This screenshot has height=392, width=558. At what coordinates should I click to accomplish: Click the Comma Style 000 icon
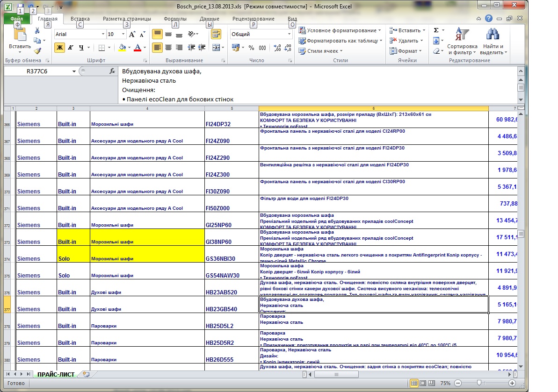coord(262,48)
